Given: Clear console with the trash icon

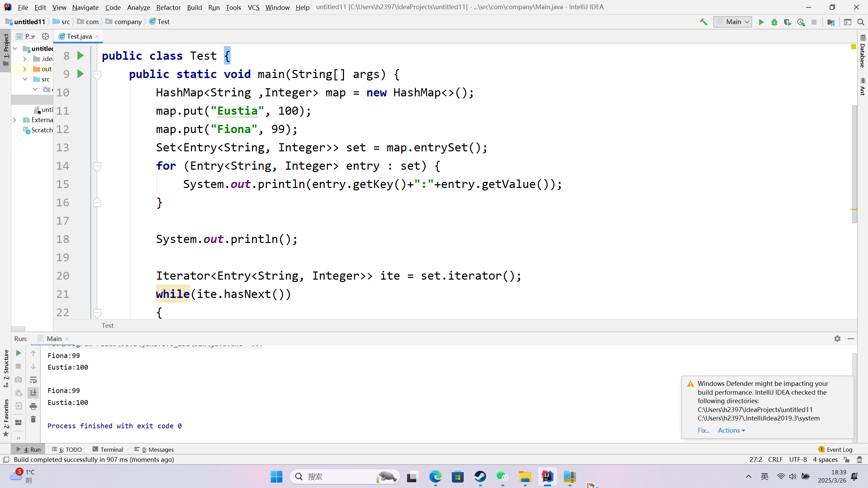Looking at the screenshot, I should tap(33, 419).
